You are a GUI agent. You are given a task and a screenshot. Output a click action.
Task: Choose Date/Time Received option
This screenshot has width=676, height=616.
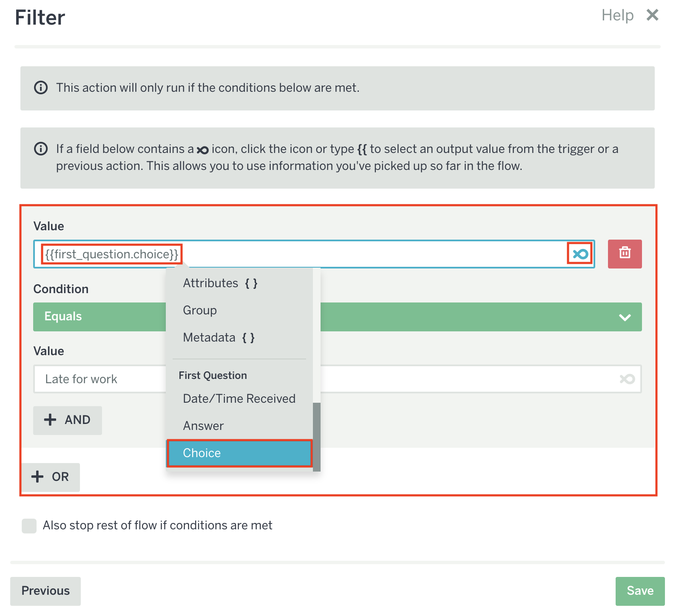click(239, 398)
